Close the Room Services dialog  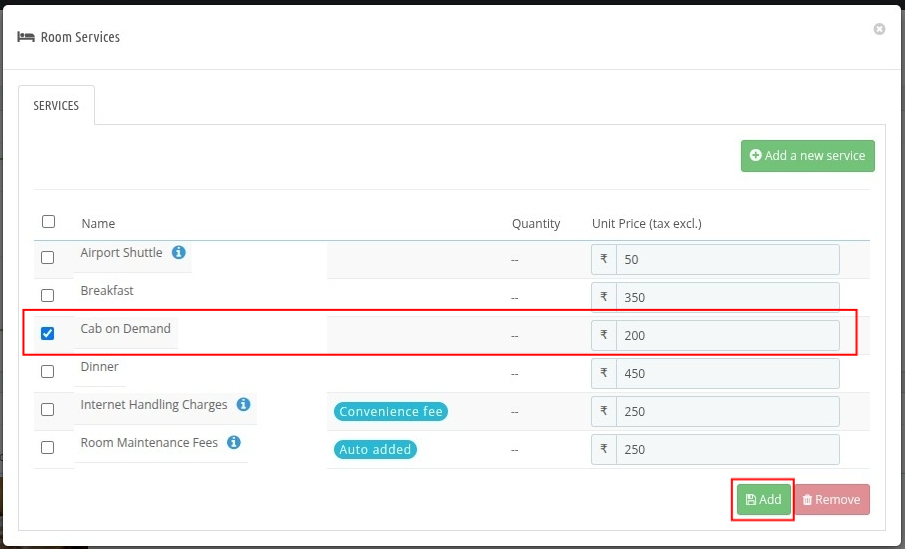(x=879, y=29)
